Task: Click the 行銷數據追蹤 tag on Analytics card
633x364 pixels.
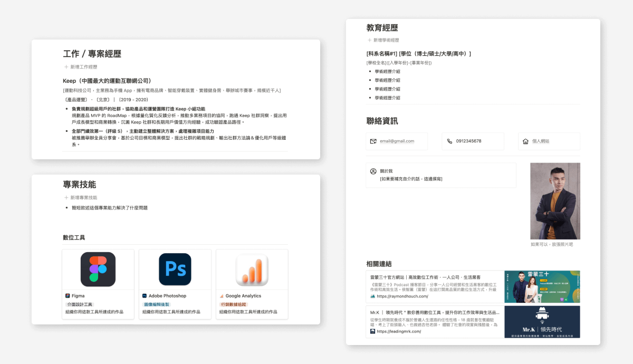Action: point(233,304)
